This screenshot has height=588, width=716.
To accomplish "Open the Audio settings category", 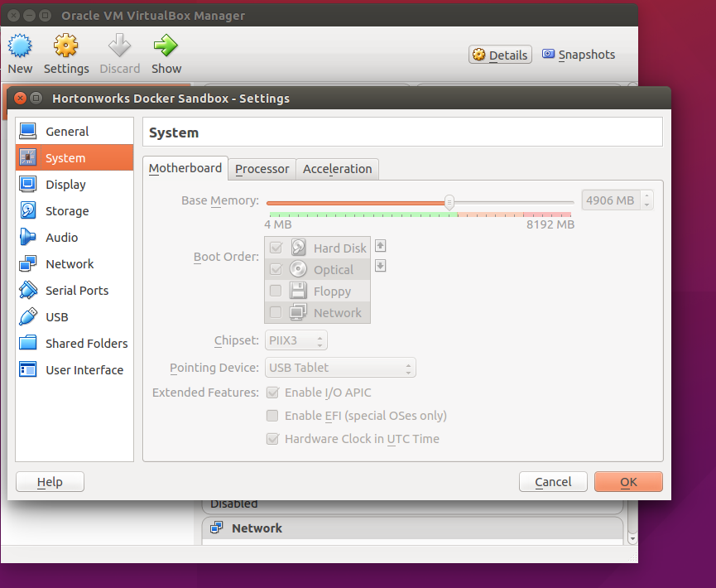I will pyautogui.click(x=74, y=238).
